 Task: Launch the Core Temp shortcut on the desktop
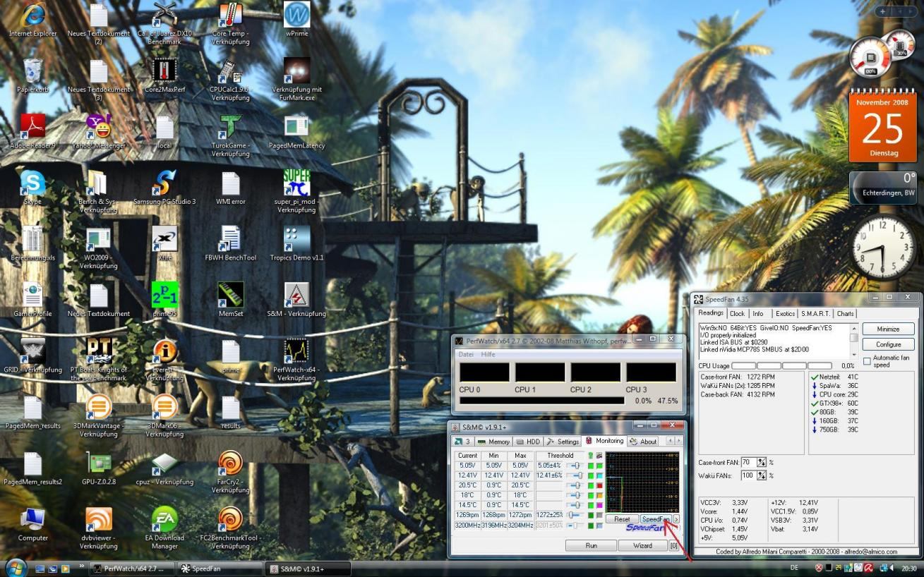pos(230,23)
